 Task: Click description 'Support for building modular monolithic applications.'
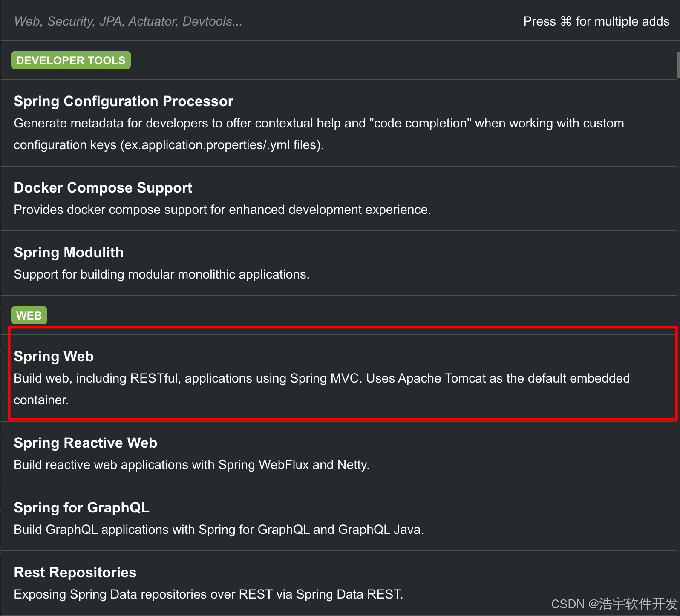click(x=161, y=274)
